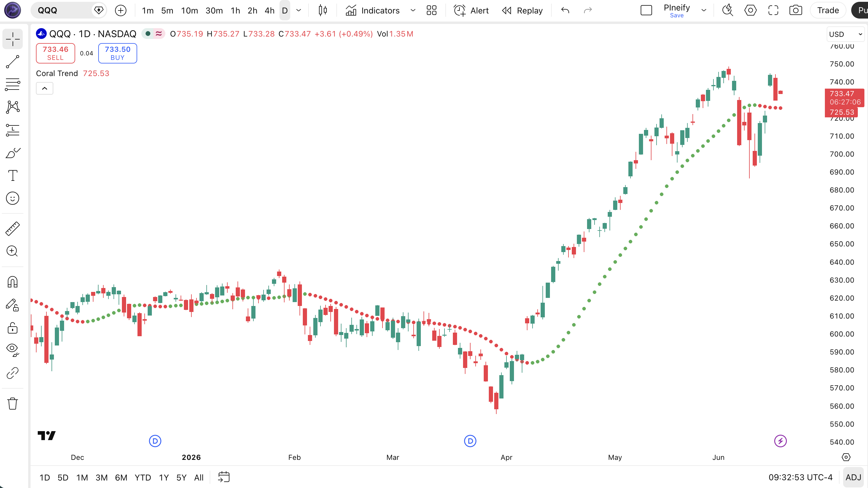Select the D daily timeframe
868x488 pixels.
[285, 10]
